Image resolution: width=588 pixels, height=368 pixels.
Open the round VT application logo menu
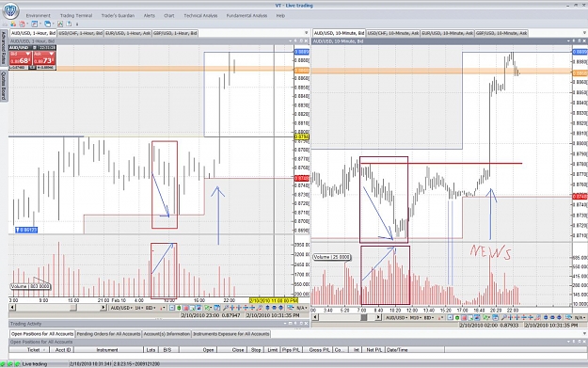[10, 10]
